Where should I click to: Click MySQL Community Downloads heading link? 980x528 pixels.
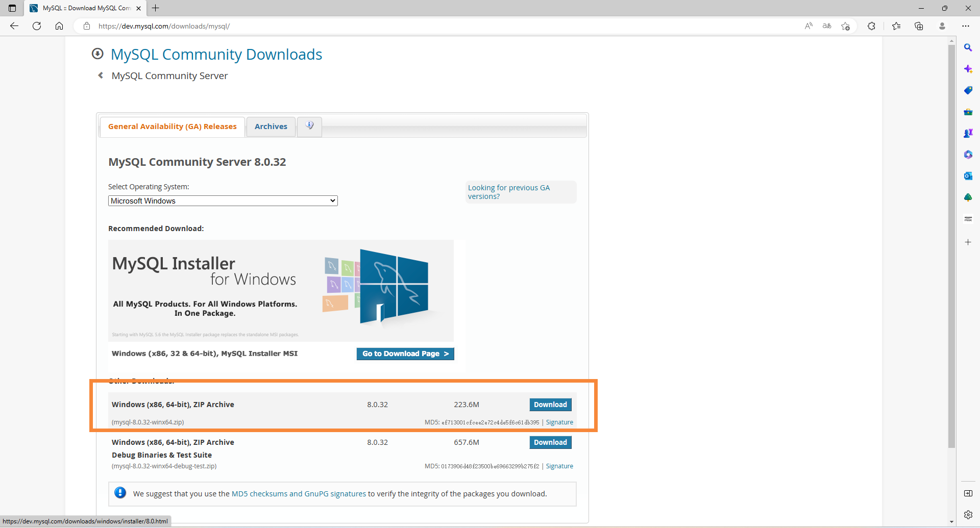point(216,54)
